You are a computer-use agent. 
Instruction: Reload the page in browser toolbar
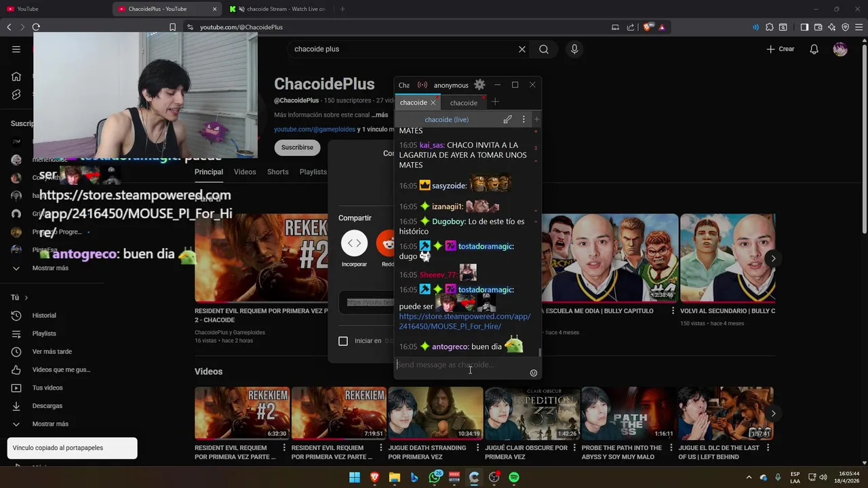point(36,27)
